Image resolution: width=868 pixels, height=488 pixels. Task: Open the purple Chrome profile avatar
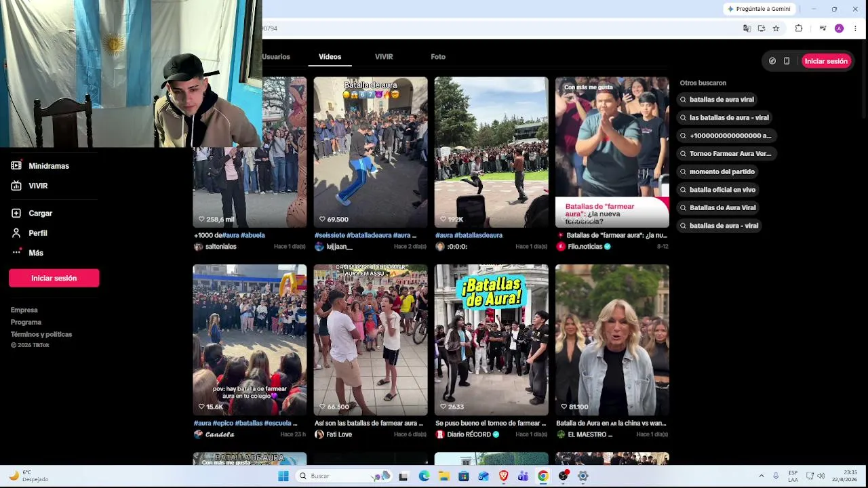(x=839, y=28)
